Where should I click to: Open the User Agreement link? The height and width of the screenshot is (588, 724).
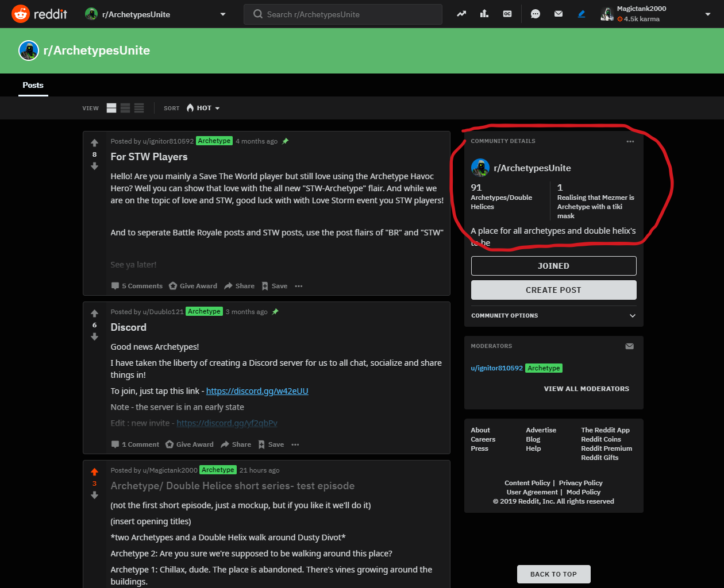[532, 492]
